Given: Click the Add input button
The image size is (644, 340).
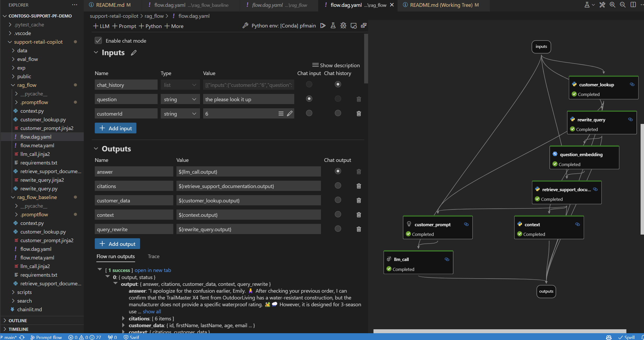Looking at the screenshot, I should pyautogui.click(x=115, y=128).
